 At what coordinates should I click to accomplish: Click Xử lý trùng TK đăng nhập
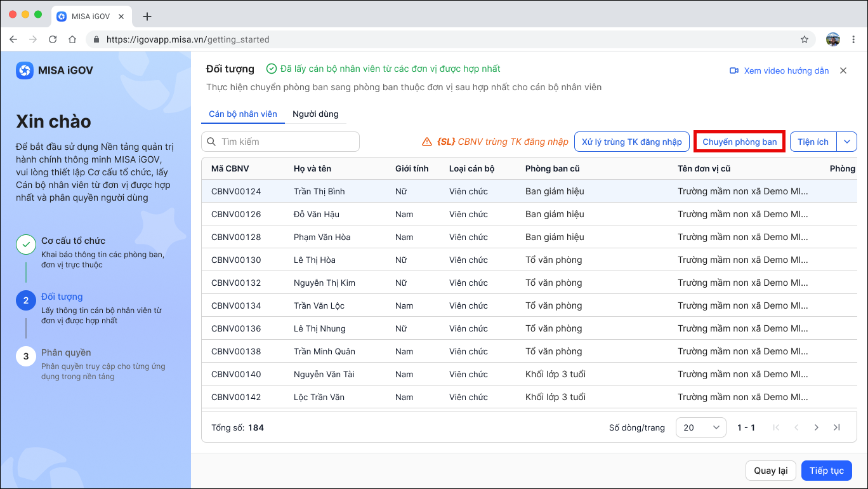tap(632, 142)
